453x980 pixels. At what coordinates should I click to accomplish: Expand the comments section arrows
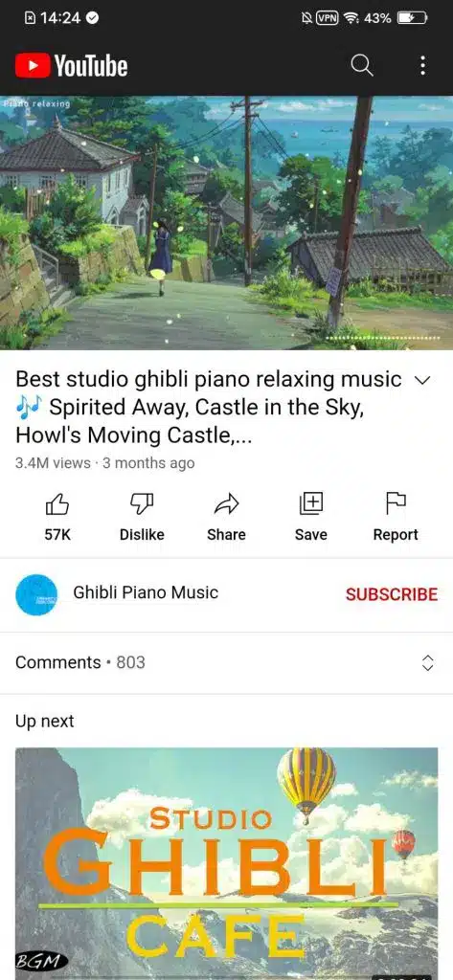point(428,662)
